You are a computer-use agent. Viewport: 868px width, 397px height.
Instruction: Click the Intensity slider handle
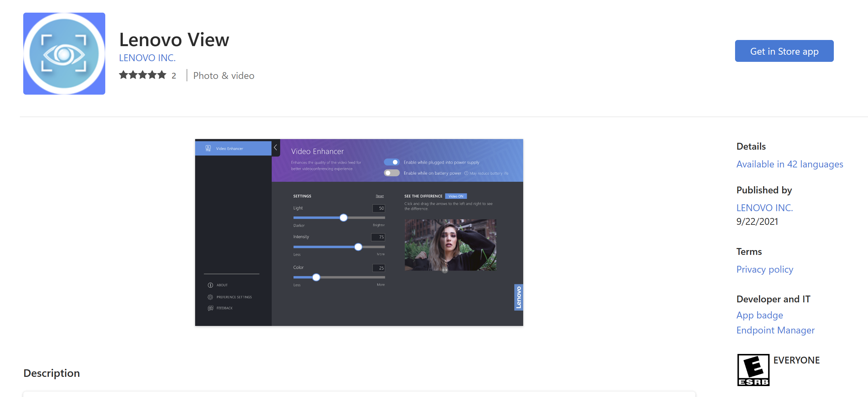(x=358, y=247)
